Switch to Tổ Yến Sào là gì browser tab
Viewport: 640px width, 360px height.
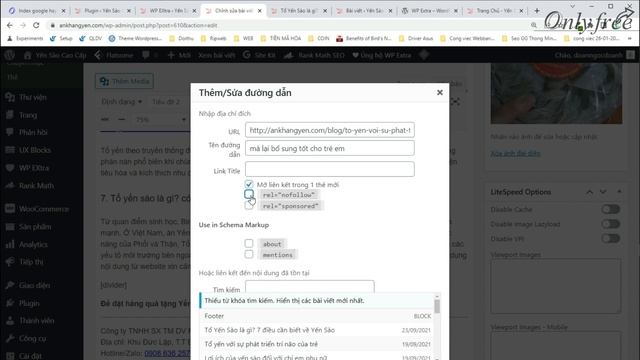(299, 11)
